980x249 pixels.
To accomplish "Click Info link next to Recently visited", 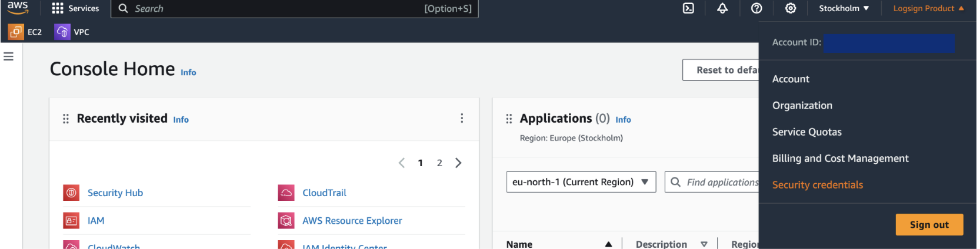I will pos(181,119).
